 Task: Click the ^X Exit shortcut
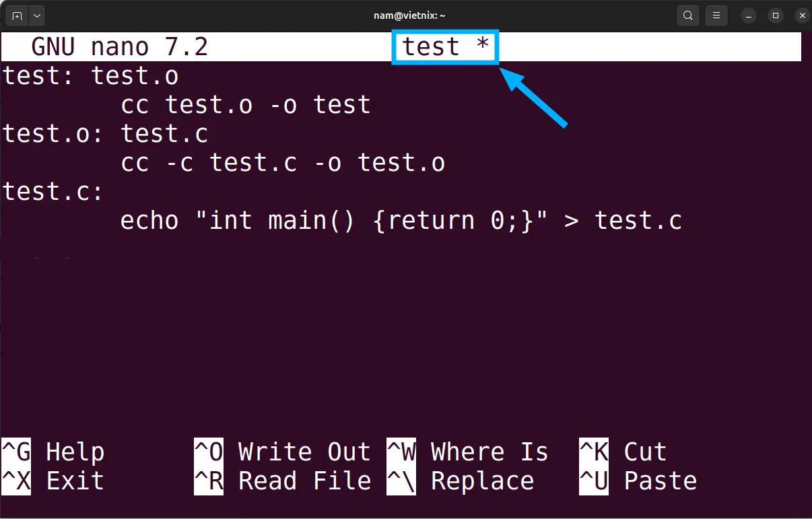tap(54, 481)
